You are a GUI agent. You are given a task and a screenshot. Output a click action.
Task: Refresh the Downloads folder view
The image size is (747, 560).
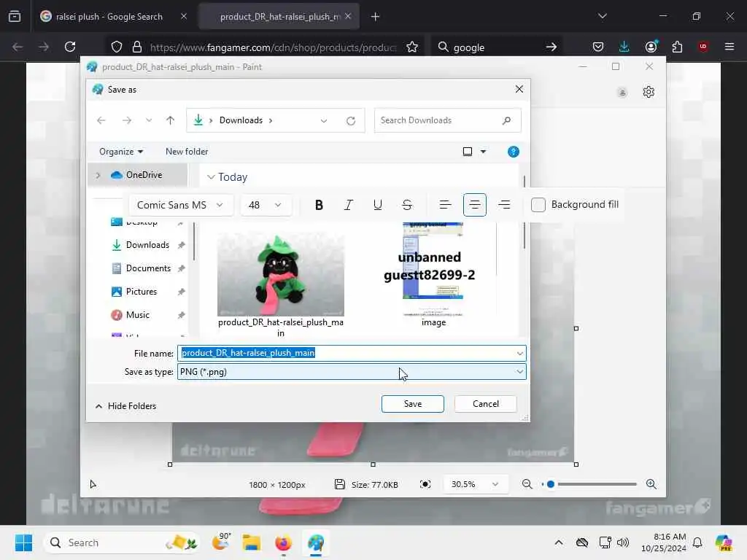coord(351,120)
